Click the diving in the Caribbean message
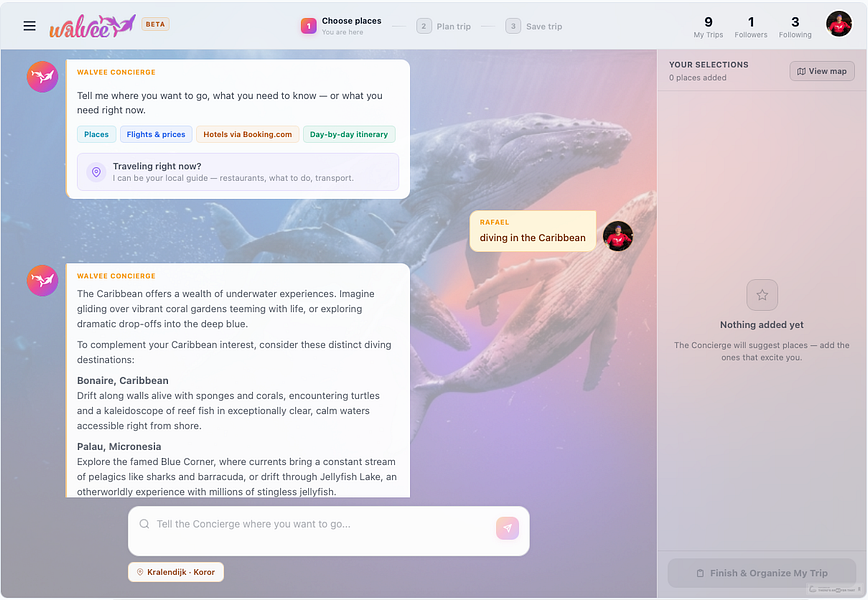 coord(533,231)
